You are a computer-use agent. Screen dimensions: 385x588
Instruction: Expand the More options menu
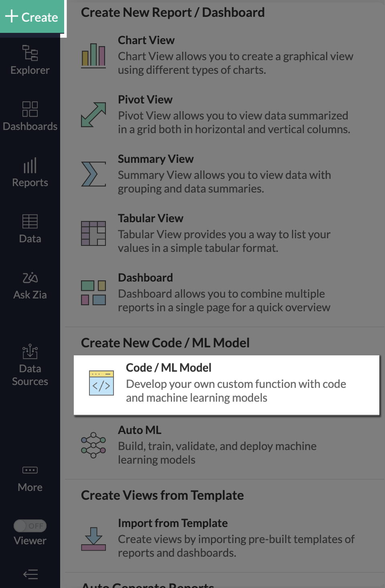click(30, 478)
